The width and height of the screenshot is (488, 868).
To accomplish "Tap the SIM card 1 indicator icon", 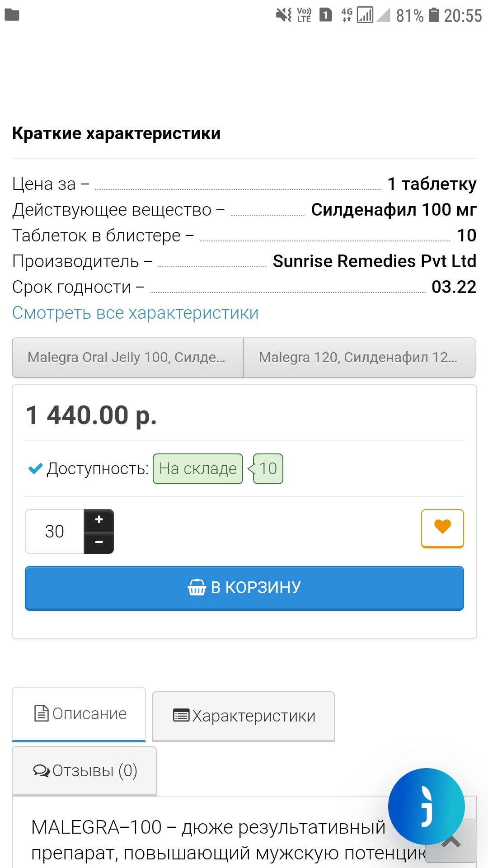I will tap(325, 15).
